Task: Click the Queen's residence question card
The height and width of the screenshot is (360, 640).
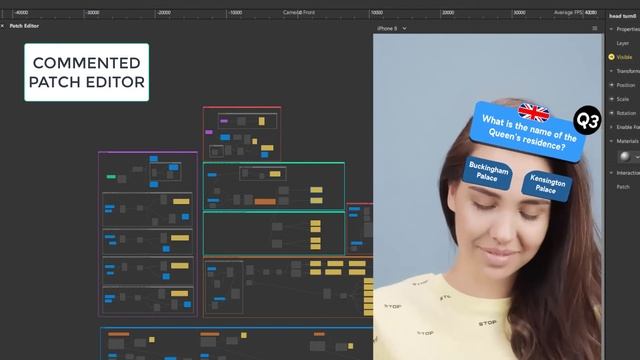Action: click(528, 133)
